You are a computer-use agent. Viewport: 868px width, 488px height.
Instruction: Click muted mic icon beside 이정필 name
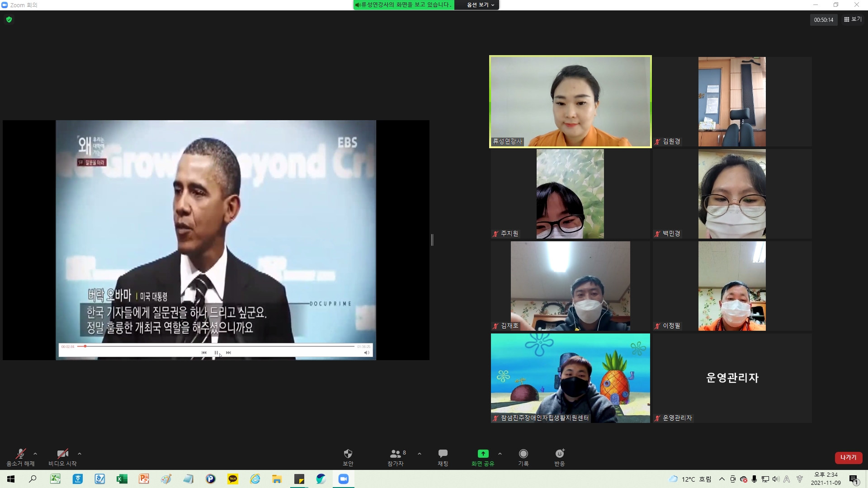pos(657,326)
